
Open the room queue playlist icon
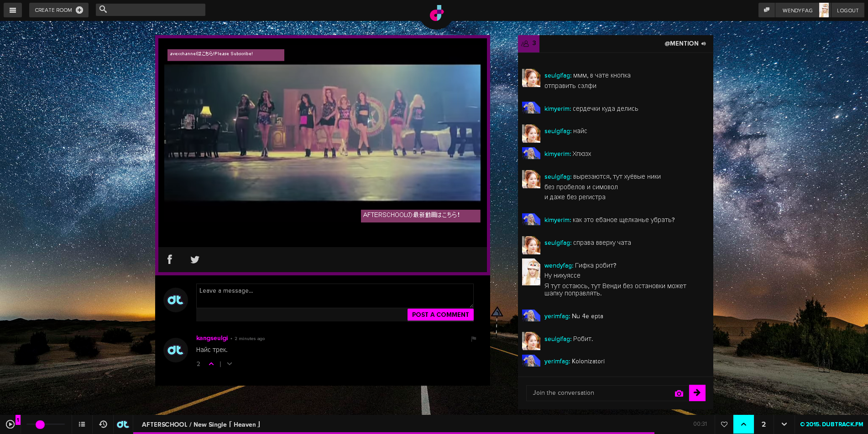(82, 424)
